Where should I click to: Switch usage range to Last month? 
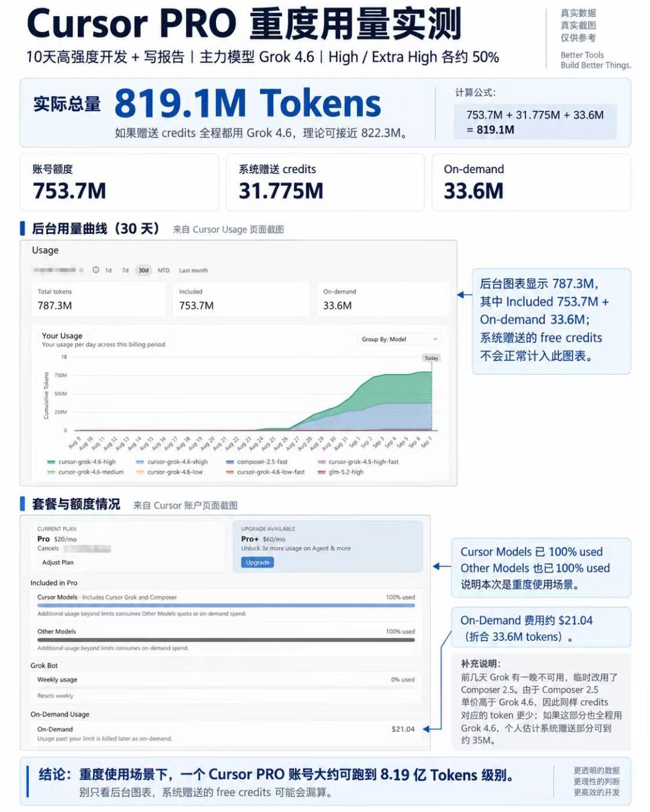click(x=193, y=271)
